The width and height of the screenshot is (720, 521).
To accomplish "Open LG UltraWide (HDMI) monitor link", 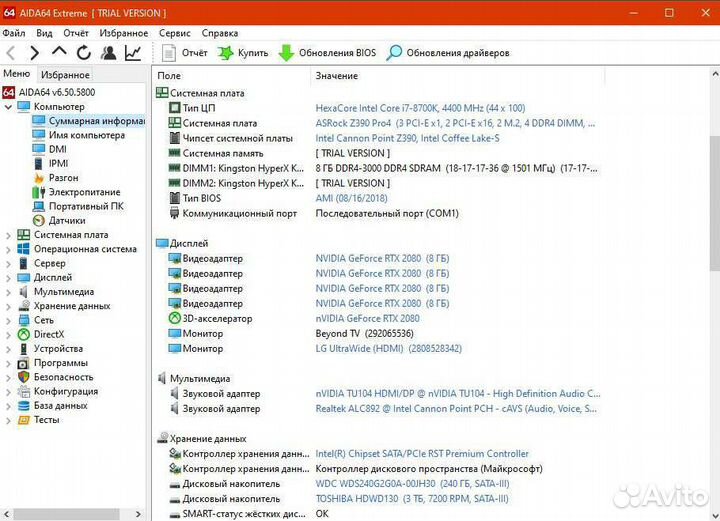I will (x=388, y=348).
